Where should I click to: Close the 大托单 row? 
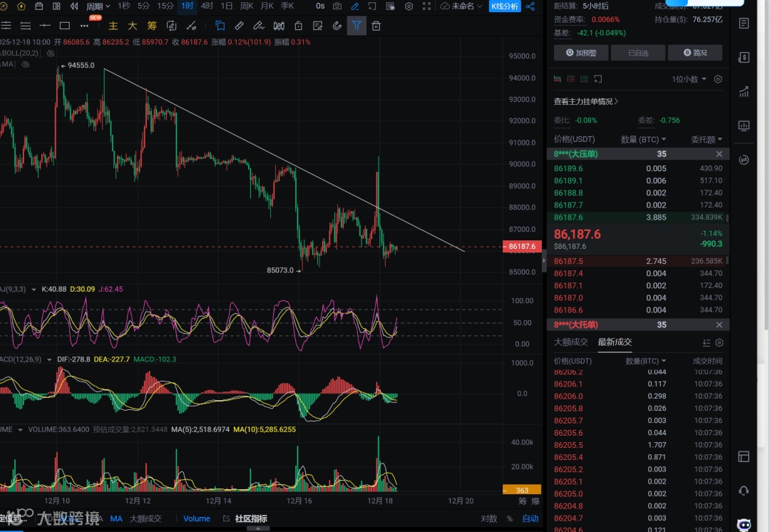click(719, 324)
